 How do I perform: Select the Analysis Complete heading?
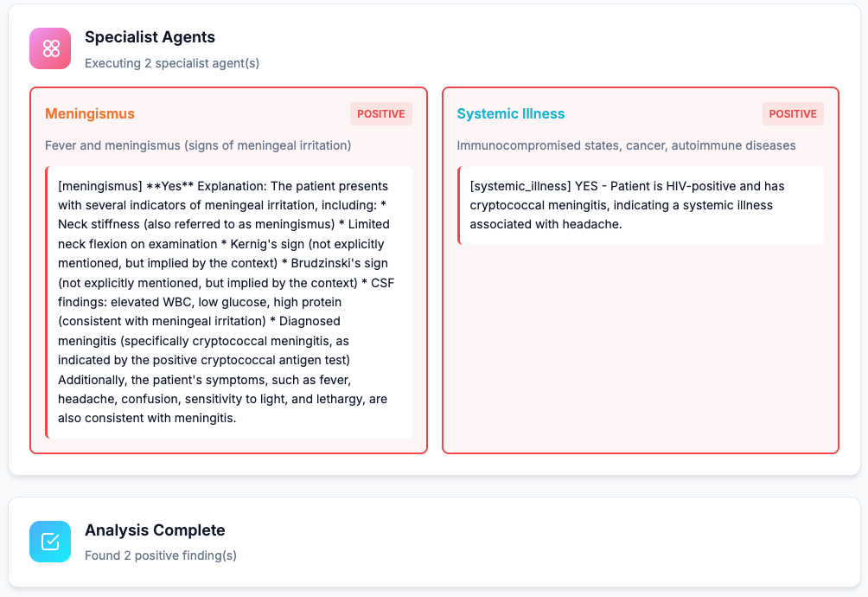click(155, 530)
